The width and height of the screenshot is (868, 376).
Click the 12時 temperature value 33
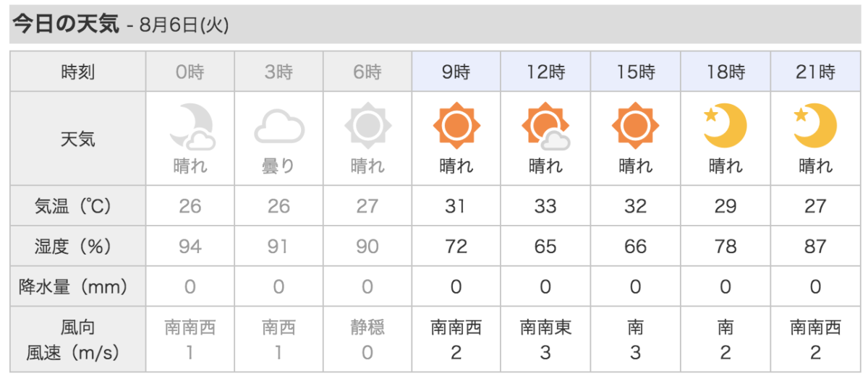click(x=546, y=206)
